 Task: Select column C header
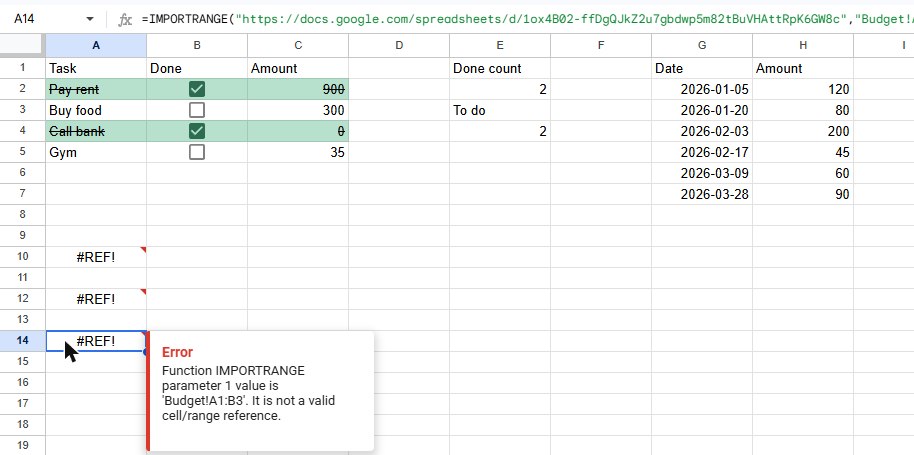pyautogui.click(x=298, y=45)
